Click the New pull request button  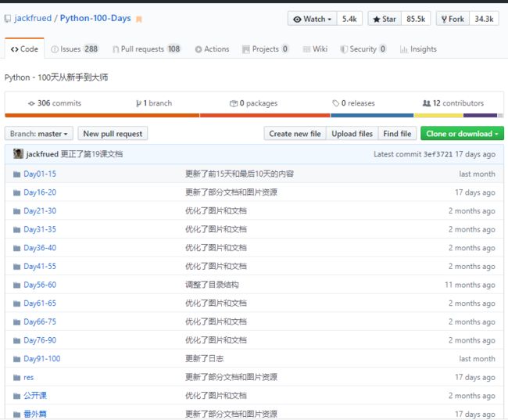pos(113,134)
